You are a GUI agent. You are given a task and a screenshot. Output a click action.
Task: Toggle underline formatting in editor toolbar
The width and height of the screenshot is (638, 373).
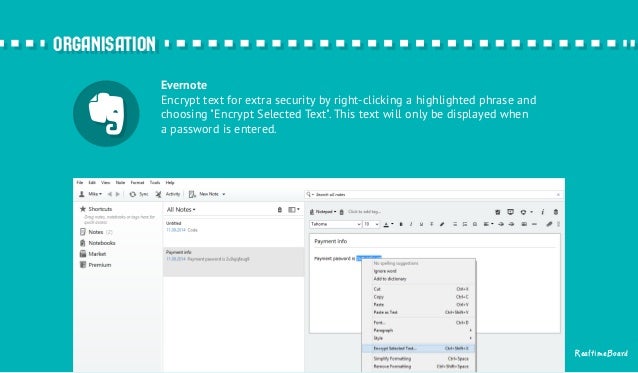click(421, 224)
